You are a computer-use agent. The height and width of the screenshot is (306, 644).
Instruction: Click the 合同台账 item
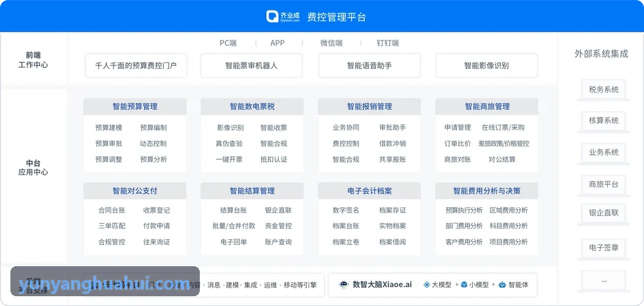pos(112,210)
